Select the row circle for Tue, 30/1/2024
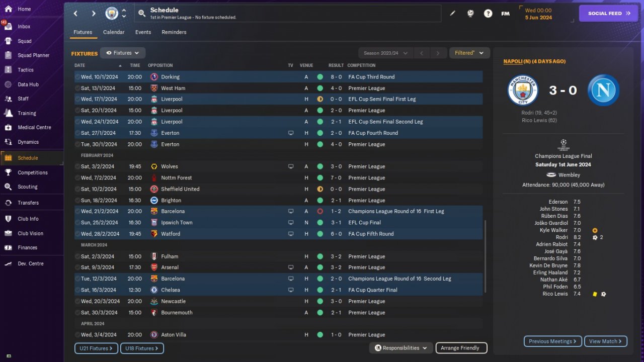Image resolution: width=644 pixels, height=362 pixels. tap(77, 144)
